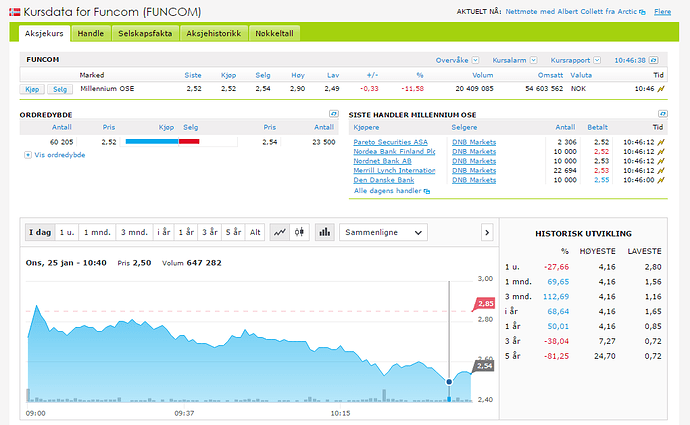Click the right arrow chart toolbar button

coord(487,232)
